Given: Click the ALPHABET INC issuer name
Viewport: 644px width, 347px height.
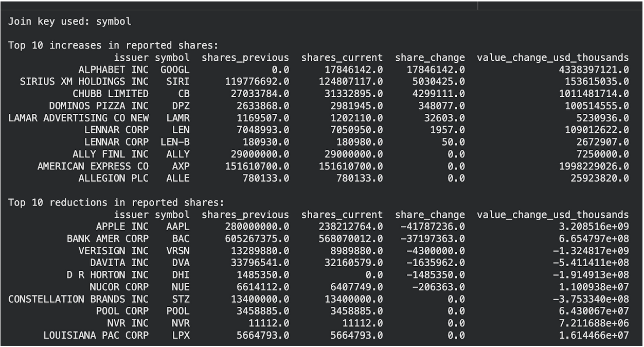Looking at the screenshot, I should pos(113,69).
